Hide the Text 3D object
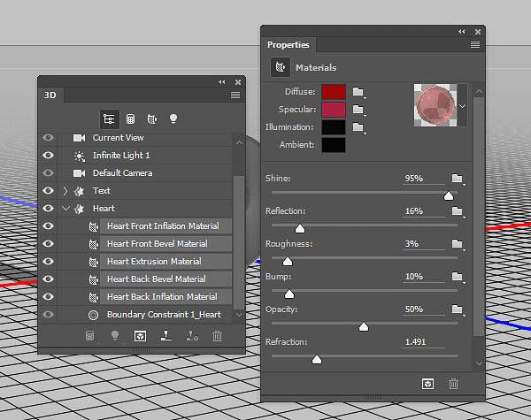Viewport: 531px width, 420px height. point(48,190)
